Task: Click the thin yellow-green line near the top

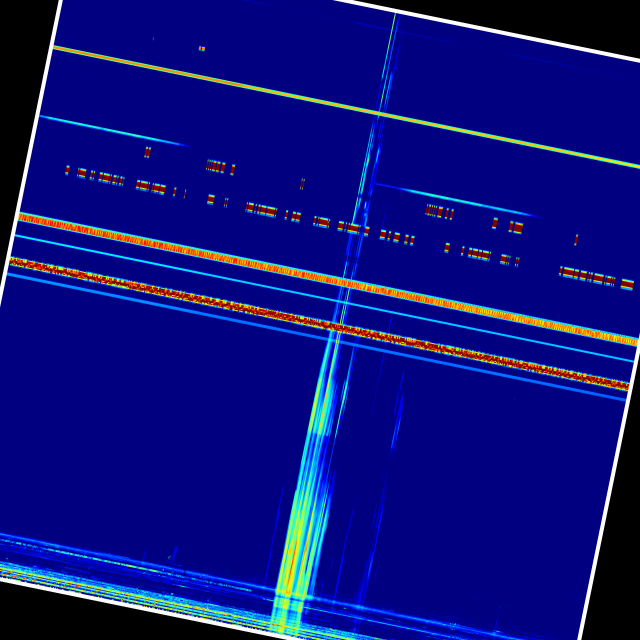Action: point(300,97)
